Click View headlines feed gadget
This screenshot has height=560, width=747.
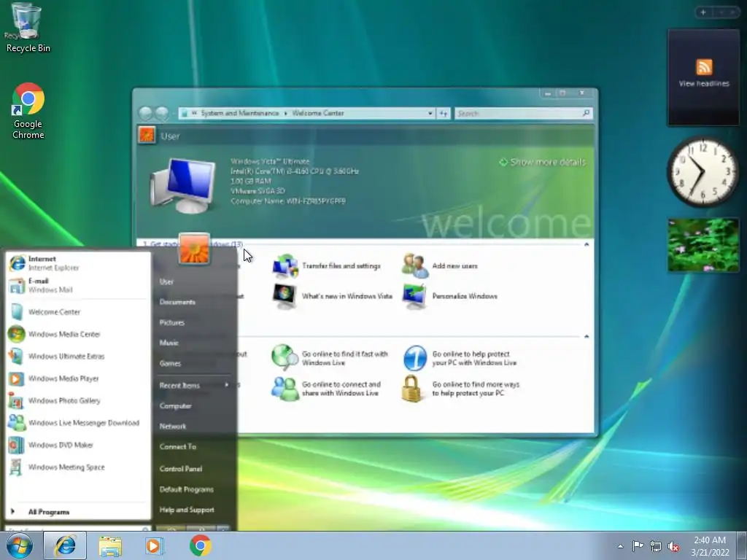click(x=703, y=77)
